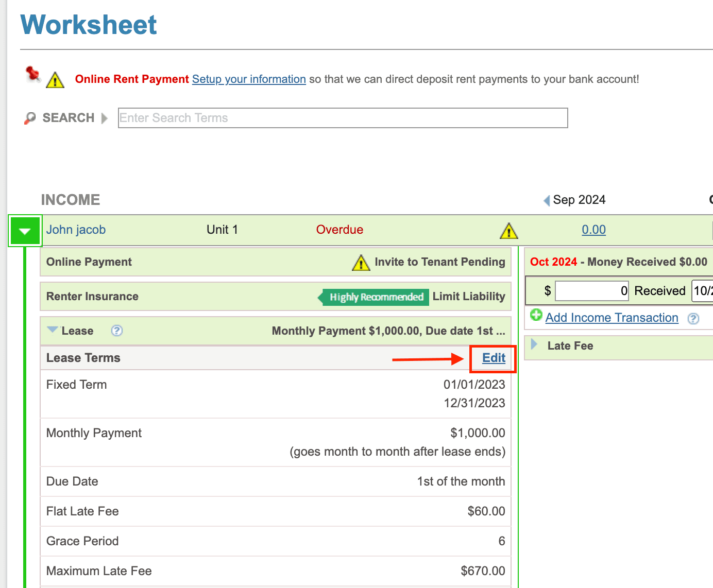Expand the Late Fee section
Image resolution: width=713 pixels, height=588 pixels.
tap(534, 344)
